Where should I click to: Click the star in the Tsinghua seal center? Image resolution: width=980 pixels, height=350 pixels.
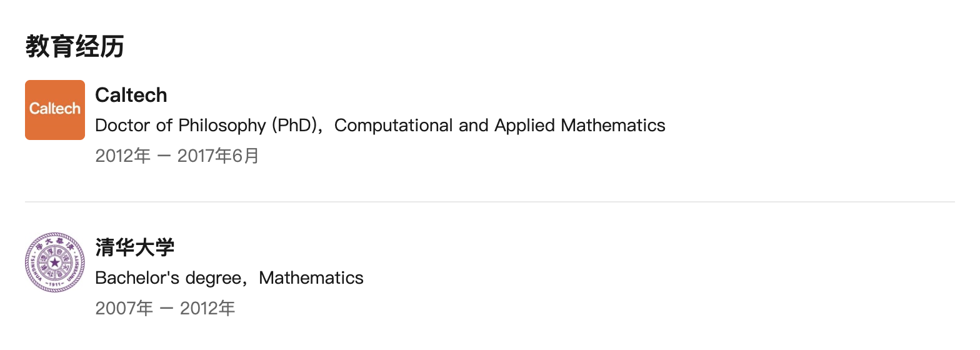point(55,262)
